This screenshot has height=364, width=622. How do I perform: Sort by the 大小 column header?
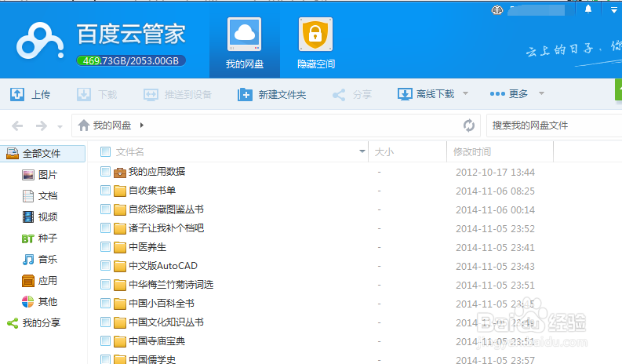(384, 152)
